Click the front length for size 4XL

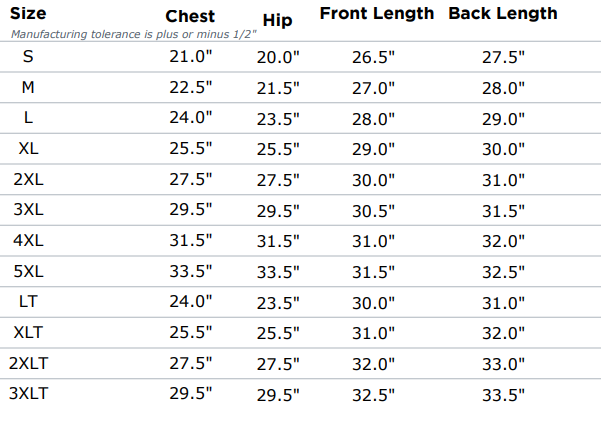click(374, 241)
